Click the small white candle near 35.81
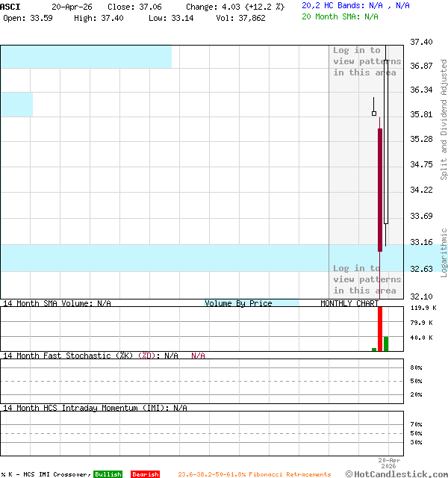448x478 pixels. click(x=374, y=113)
